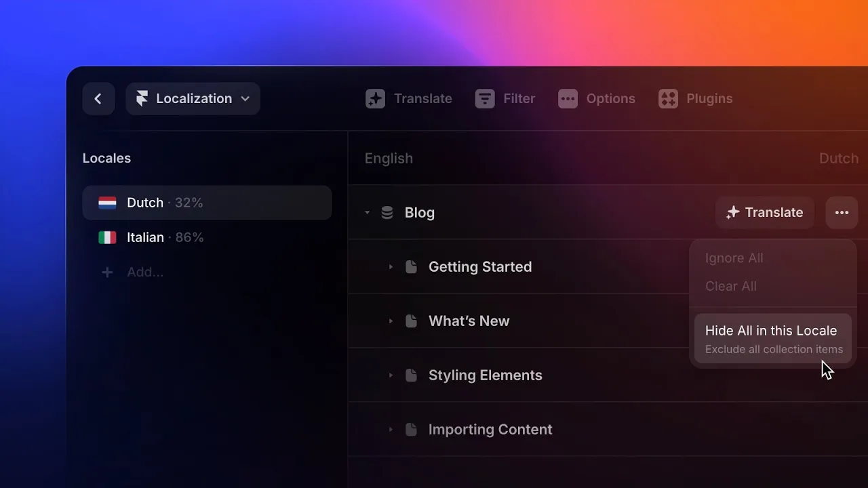Expand the Styling Elements item
868x488 pixels.
[391, 375]
